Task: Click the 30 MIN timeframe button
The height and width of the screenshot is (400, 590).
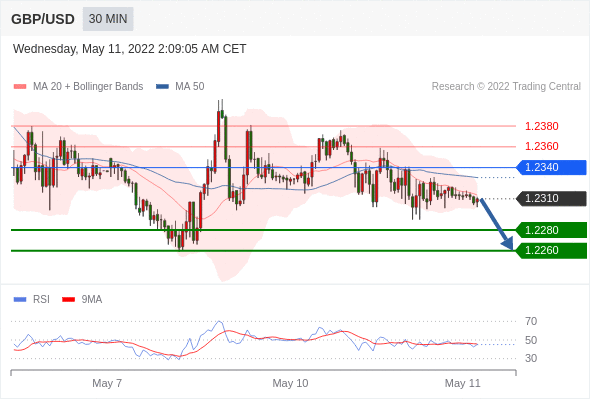Action: [x=108, y=19]
